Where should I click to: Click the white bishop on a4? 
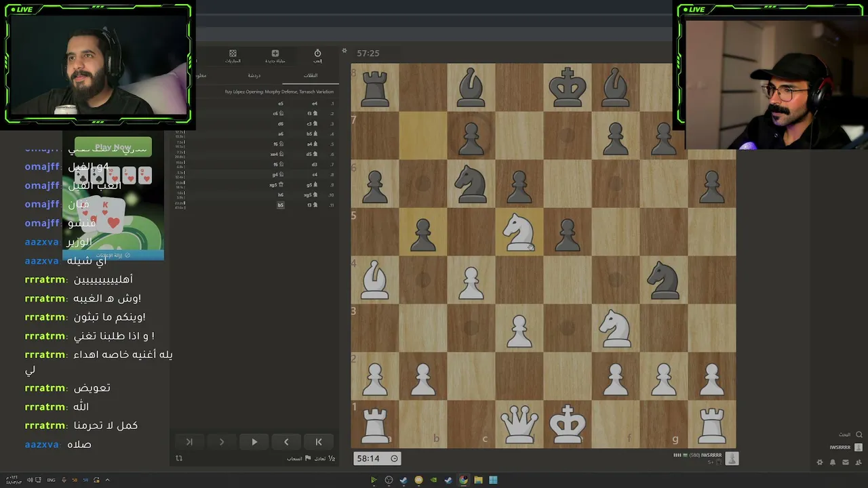coord(375,280)
